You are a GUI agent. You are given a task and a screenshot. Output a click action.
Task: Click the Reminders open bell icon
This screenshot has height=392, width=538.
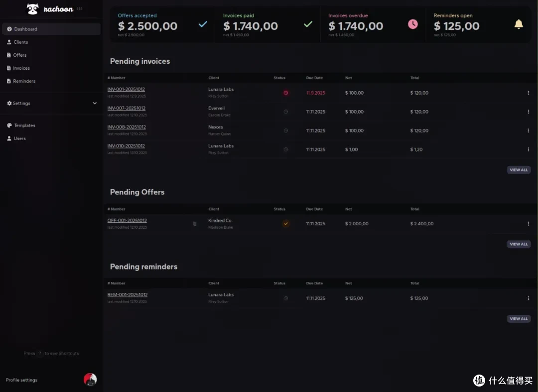point(519,24)
